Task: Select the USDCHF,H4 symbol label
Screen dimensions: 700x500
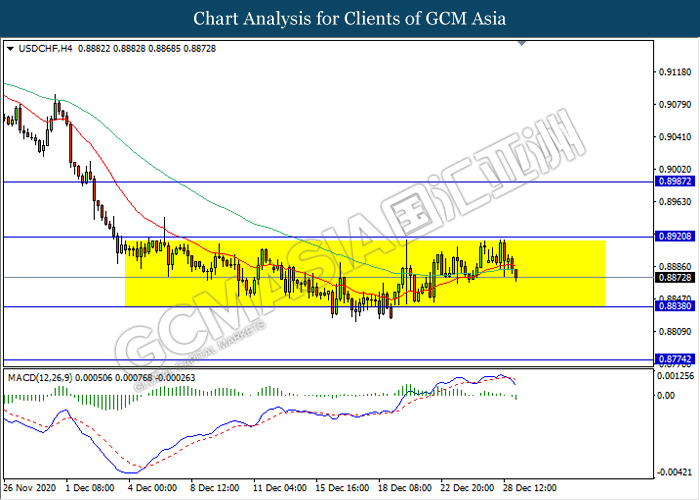Action: [45, 49]
